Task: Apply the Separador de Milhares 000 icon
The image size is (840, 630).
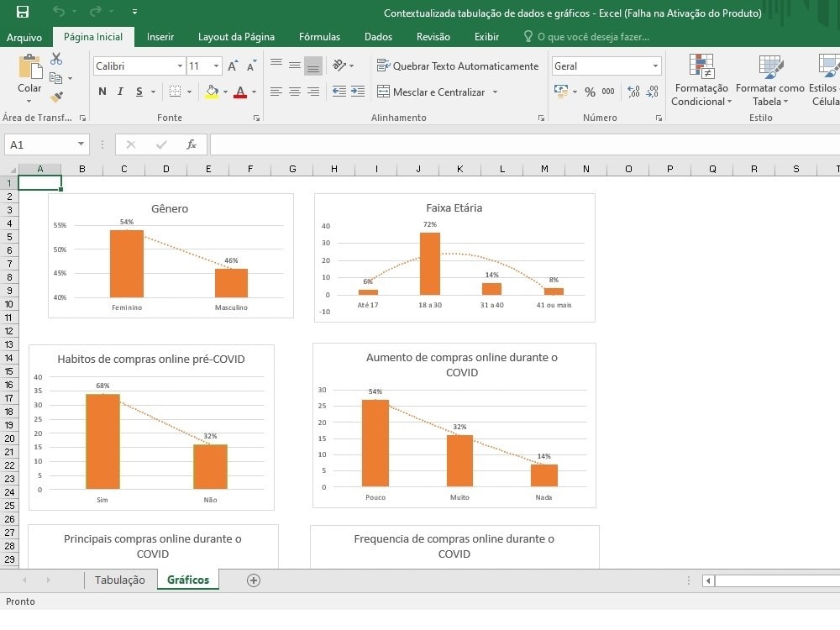Action: coord(608,92)
